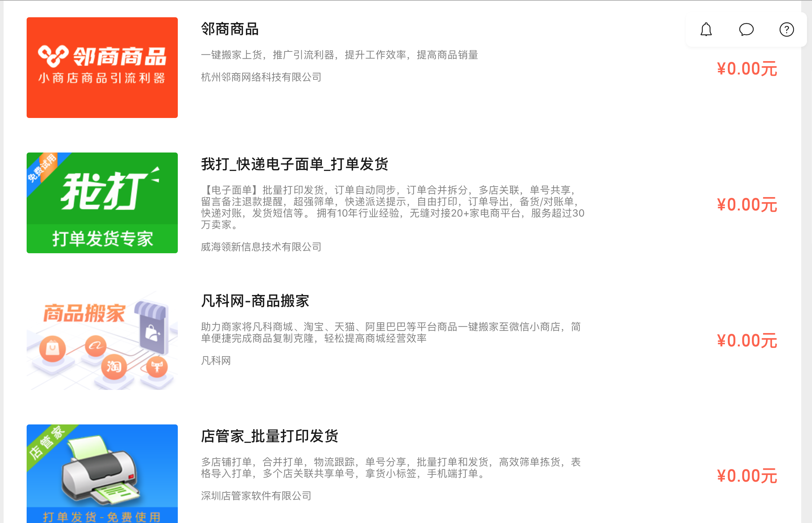This screenshot has height=523, width=812.
Task: Open the green 我打 app logo thumbnail
Action: [x=102, y=203]
